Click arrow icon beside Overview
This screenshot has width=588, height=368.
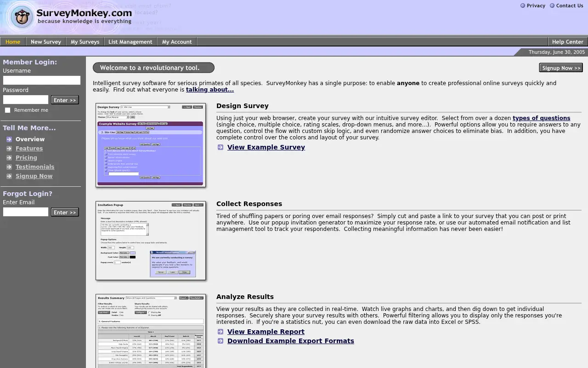pyautogui.click(x=9, y=139)
